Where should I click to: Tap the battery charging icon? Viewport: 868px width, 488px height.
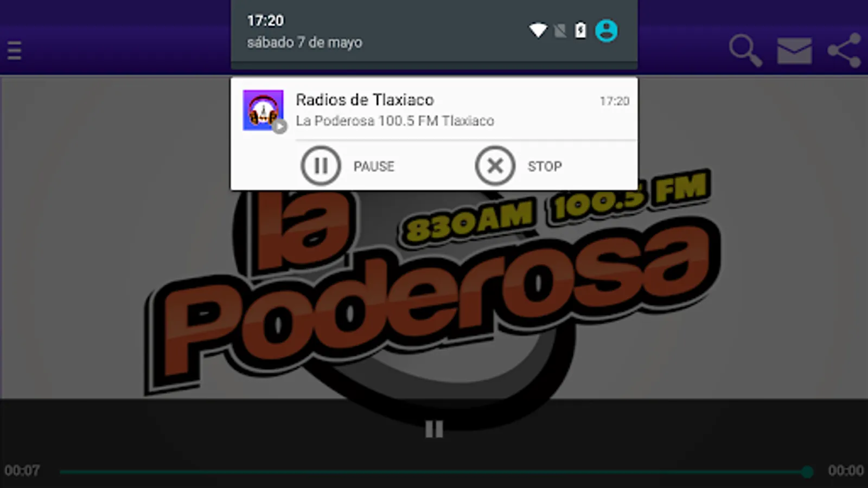pos(580,30)
